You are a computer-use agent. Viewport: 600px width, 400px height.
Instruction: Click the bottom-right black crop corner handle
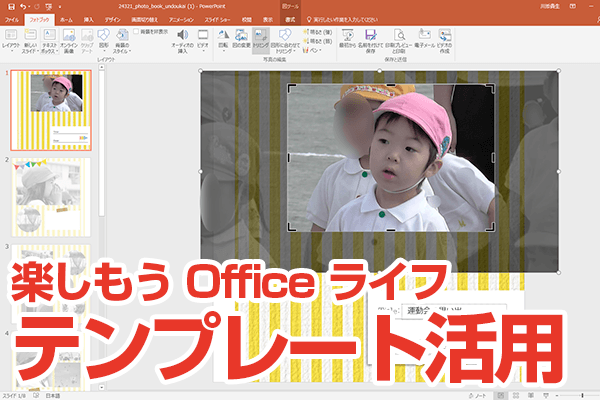(490, 227)
